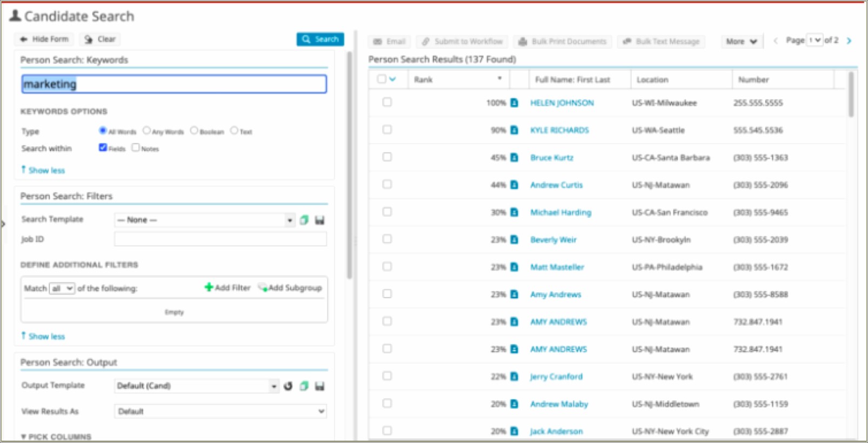Open Michael Harding's resume document icon
This screenshot has width=868, height=443.
(514, 212)
